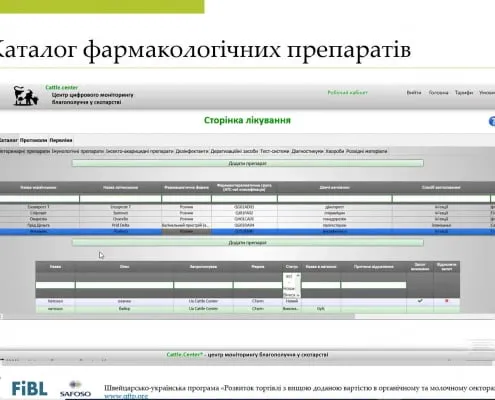The width and height of the screenshot is (495, 400).
Task: Click the horizontal scrollbar under the lower table
Action: point(178,316)
